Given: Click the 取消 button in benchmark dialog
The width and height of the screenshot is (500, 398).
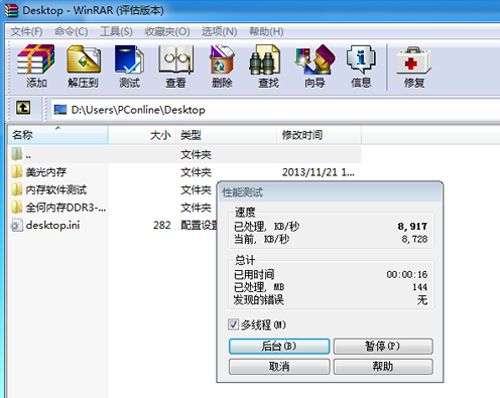Looking at the screenshot, I should (x=279, y=367).
